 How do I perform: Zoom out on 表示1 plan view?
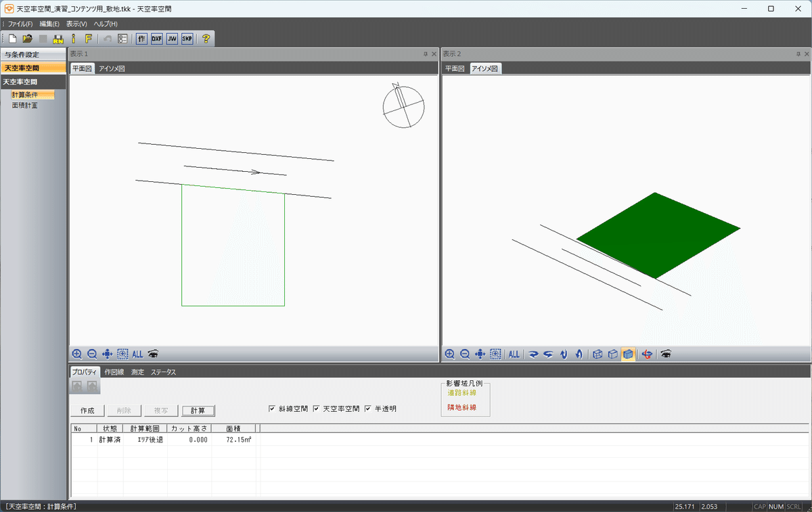tap(92, 354)
